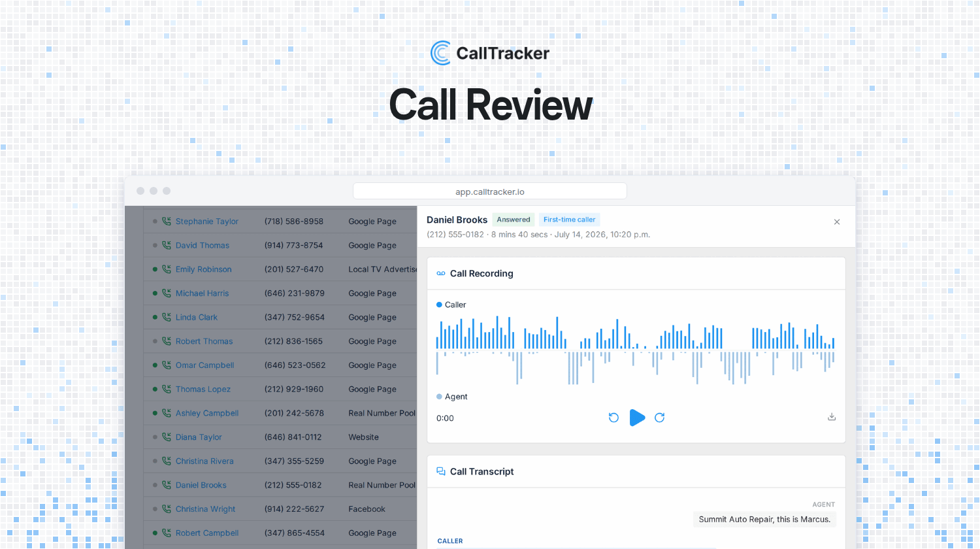Click the phone icon beside Stephanie Taylor

point(167,222)
